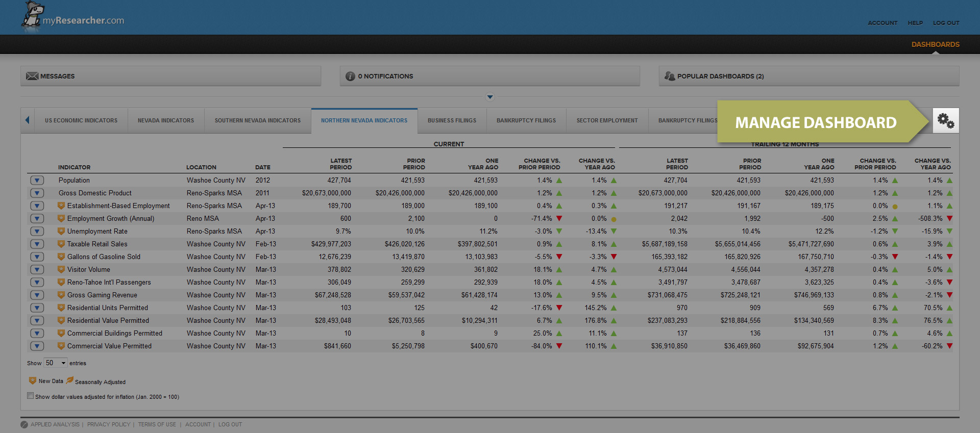Click the New Data icon beside Residential Units Permitted
980x433 pixels.
click(61, 308)
